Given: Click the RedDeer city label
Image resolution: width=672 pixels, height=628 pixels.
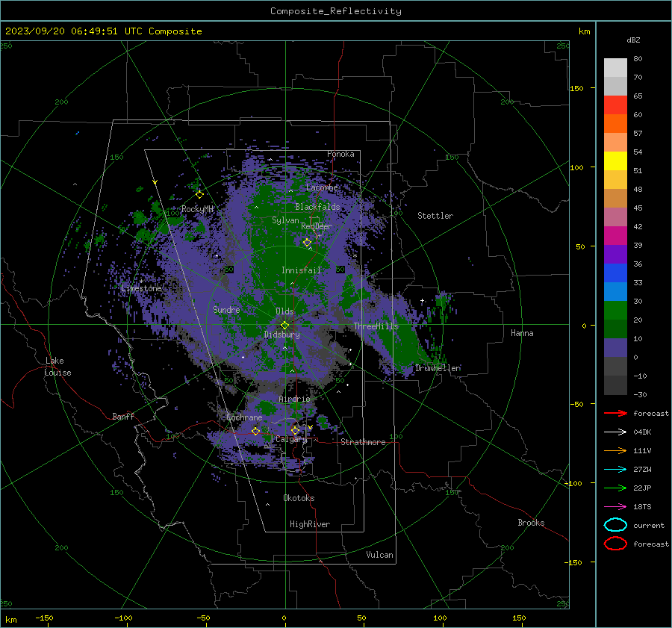Looking at the screenshot, I should pos(317,226).
